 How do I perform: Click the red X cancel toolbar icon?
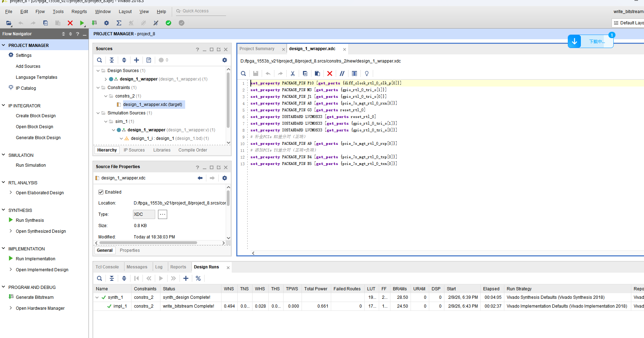pos(70,23)
